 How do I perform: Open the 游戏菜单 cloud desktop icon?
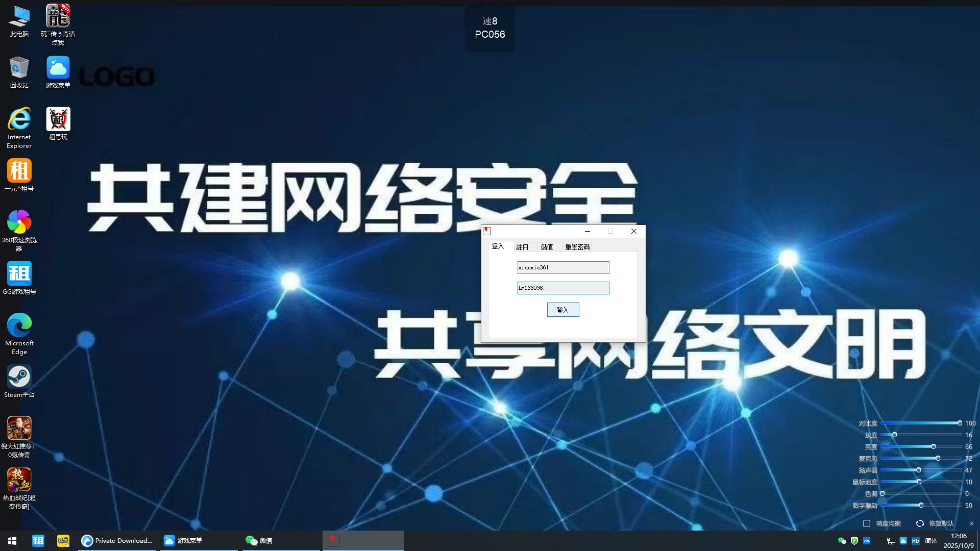point(58,68)
